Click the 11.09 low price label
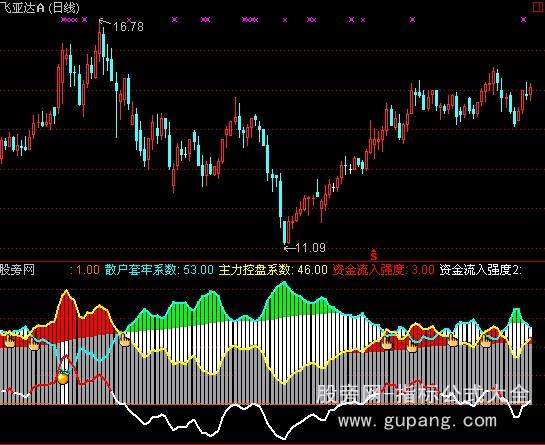 (x=310, y=248)
